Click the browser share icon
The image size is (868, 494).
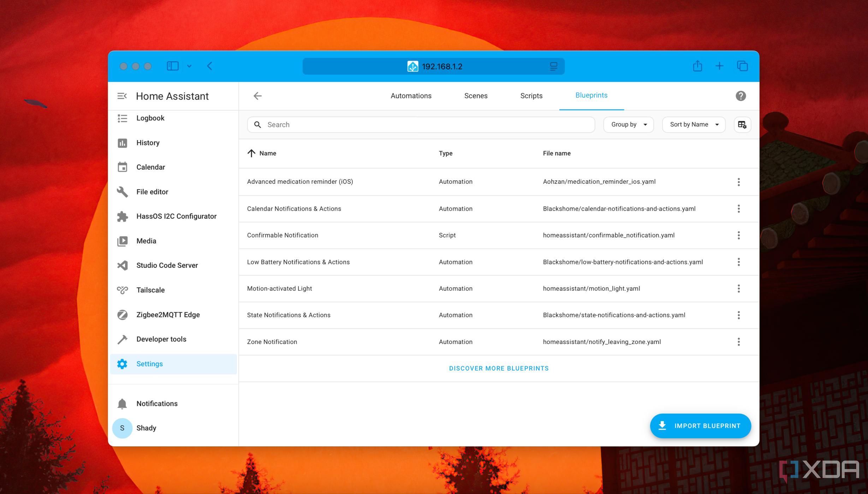[x=697, y=66]
